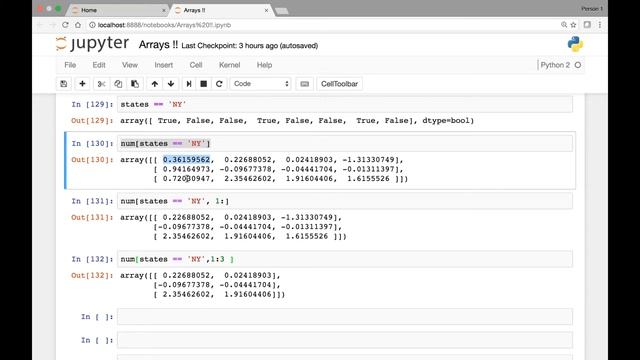The image size is (640, 360).
Task: Click value 0.94164973 in Out[130]
Action: 186,169
